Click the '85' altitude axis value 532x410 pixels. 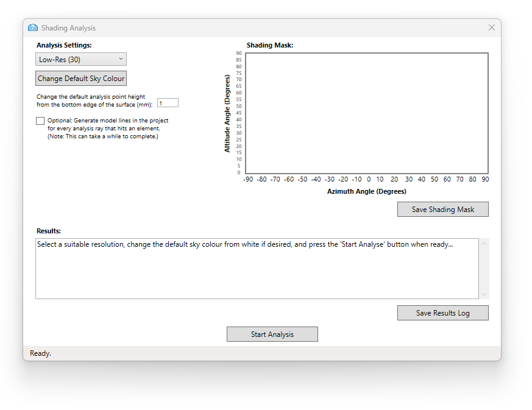tap(239, 60)
